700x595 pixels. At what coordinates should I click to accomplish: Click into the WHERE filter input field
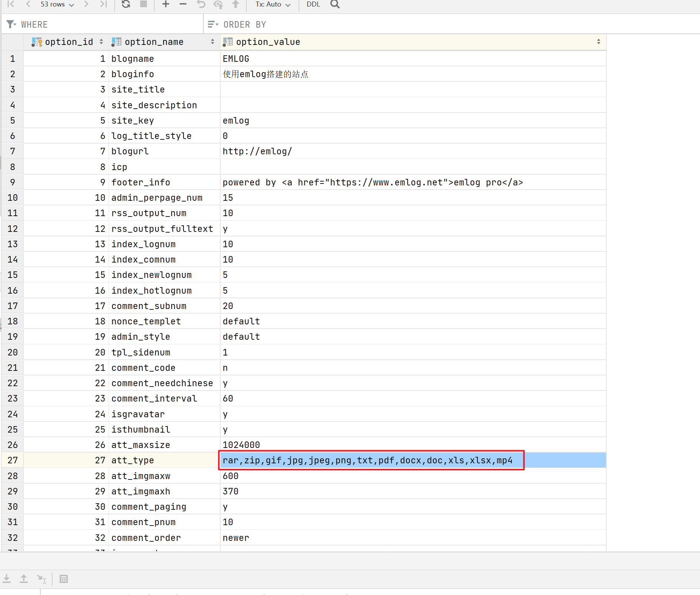(115, 25)
